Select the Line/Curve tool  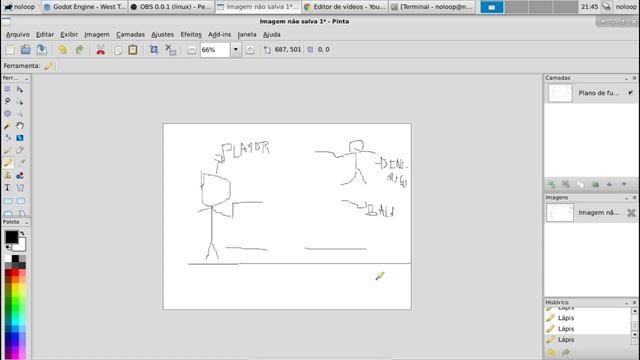20,188
